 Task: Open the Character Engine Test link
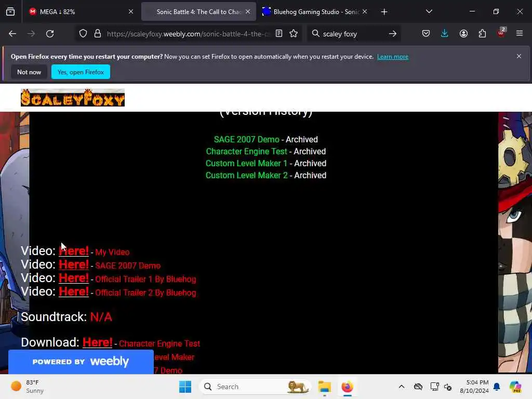click(247, 151)
